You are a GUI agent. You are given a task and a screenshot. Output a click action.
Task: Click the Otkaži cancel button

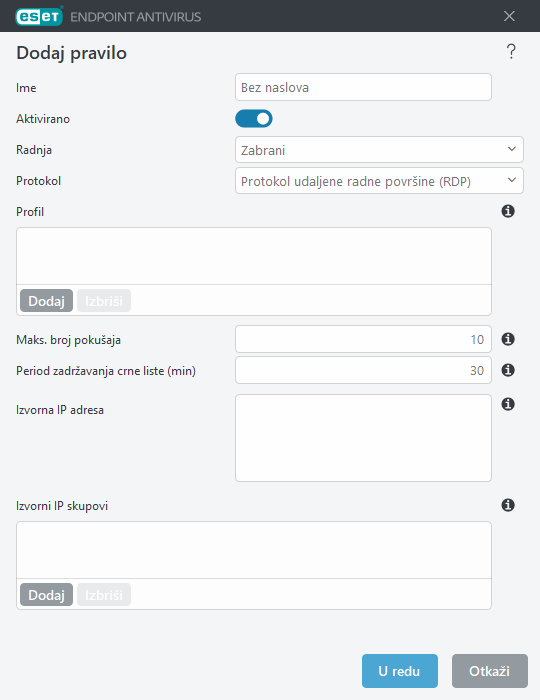point(490,671)
